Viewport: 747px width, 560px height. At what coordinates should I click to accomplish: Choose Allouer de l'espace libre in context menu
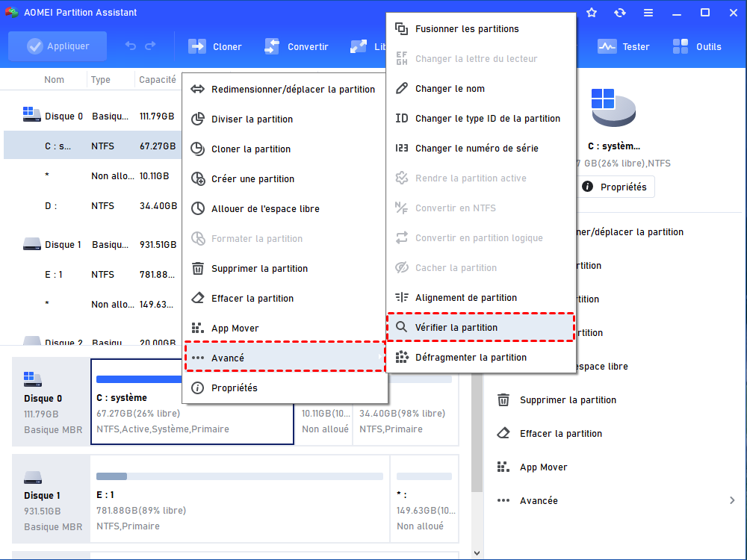point(285,208)
